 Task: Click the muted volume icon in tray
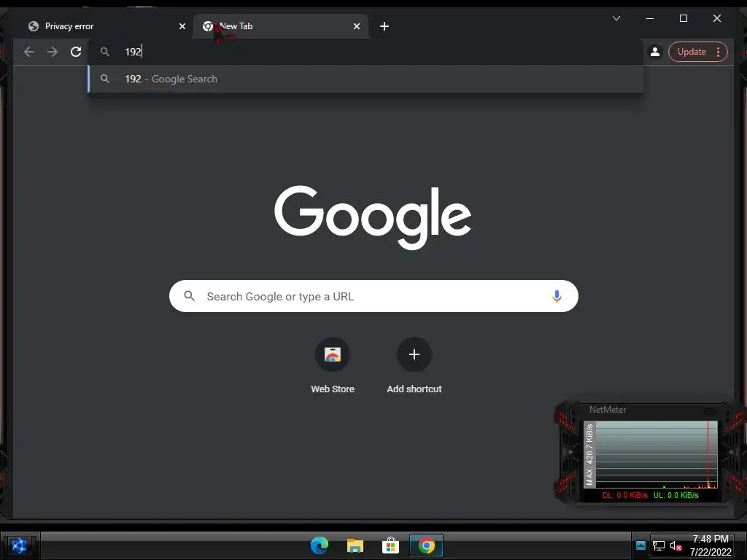click(x=676, y=545)
